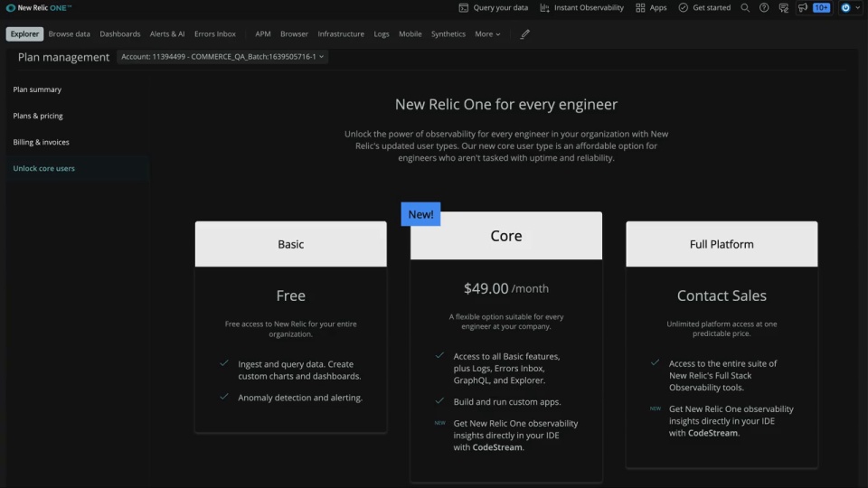Image resolution: width=868 pixels, height=488 pixels.
Task: Click the Full Platform plan header
Action: (722, 244)
